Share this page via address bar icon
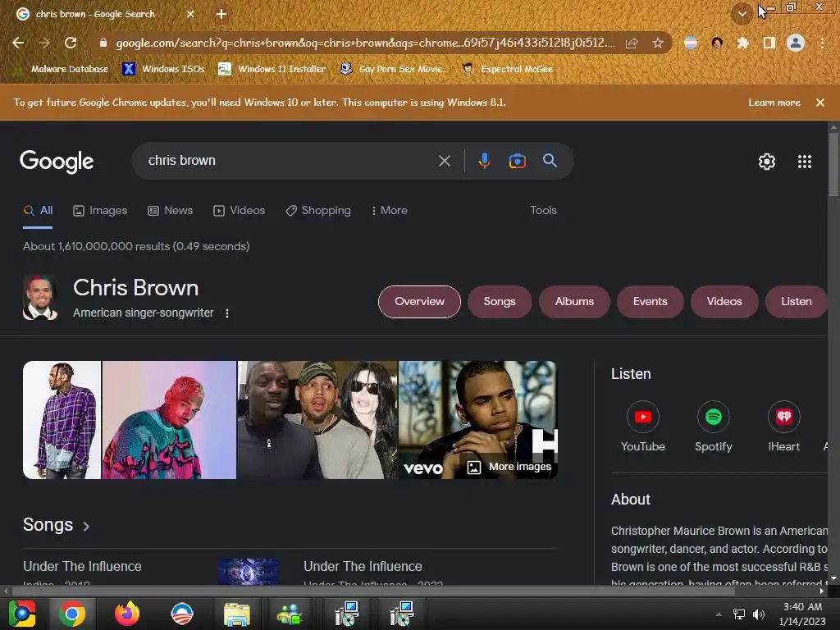The image size is (840, 630). pos(632,43)
